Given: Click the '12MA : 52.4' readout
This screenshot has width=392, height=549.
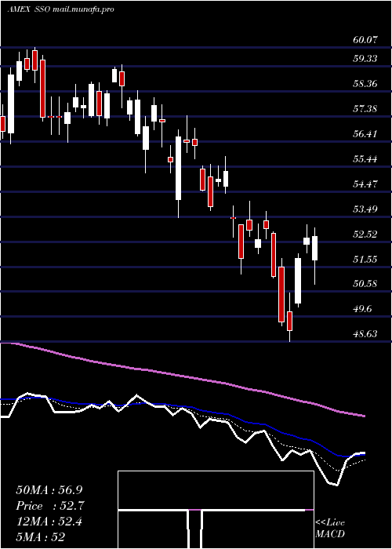Looking at the screenshot, I should 49,522.
